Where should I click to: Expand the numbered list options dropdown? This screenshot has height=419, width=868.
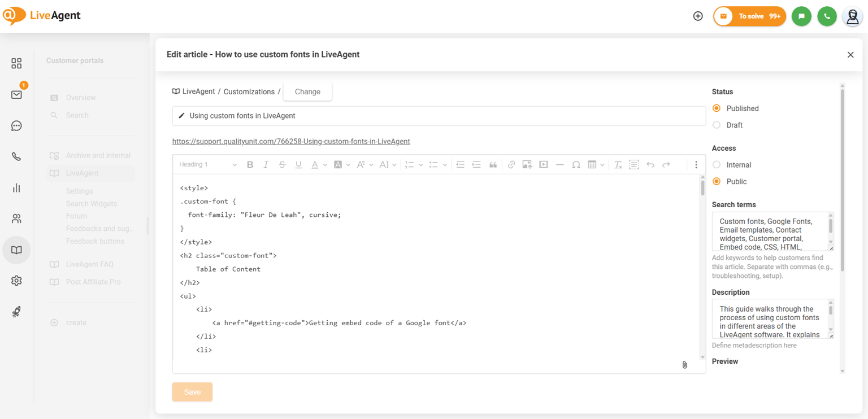(420, 165)
